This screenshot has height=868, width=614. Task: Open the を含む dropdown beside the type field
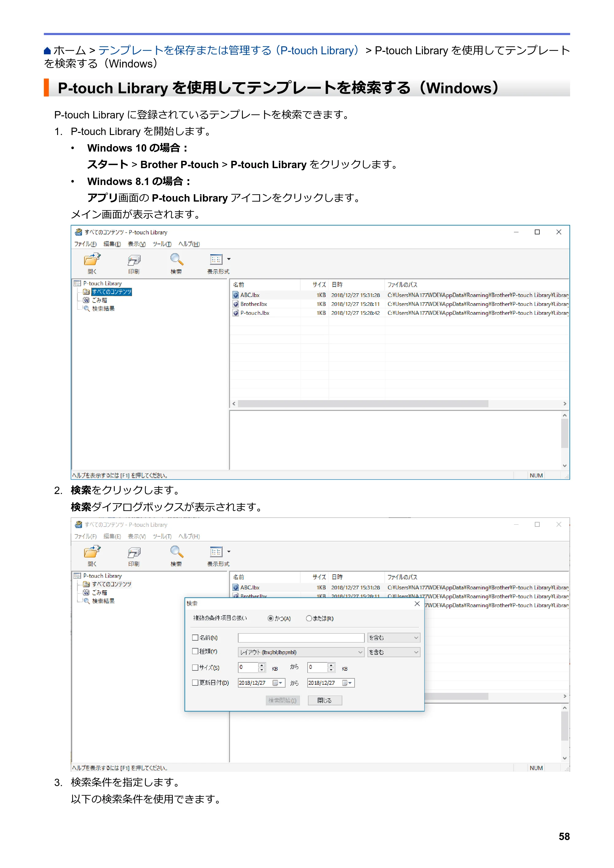(394, 652)
